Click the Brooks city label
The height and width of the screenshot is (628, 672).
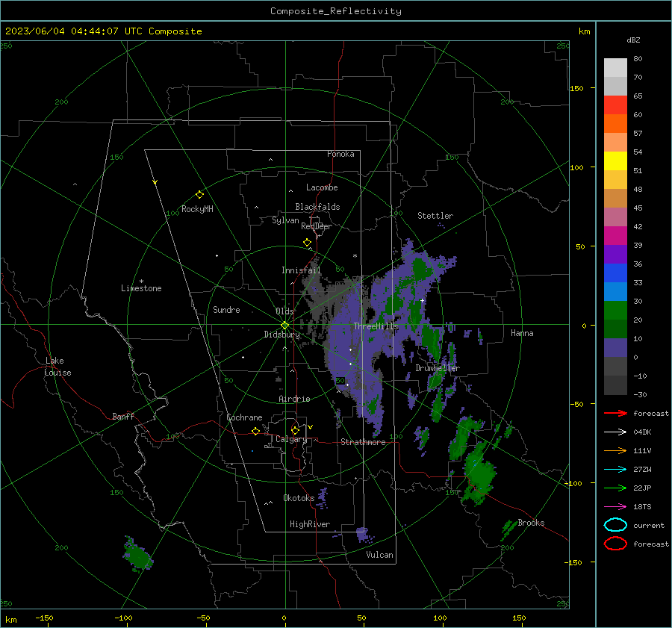[x=531, y=523]
